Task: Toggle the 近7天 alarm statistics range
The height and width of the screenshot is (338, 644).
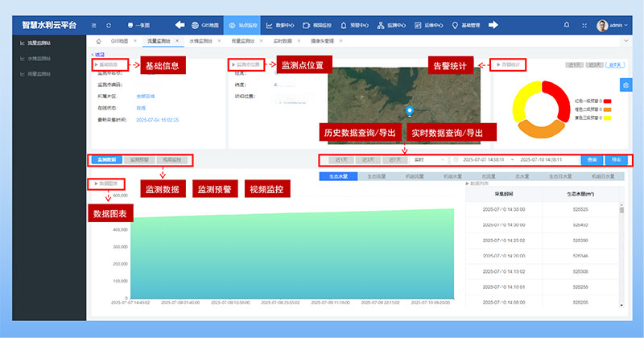Action: pos(615,64)
